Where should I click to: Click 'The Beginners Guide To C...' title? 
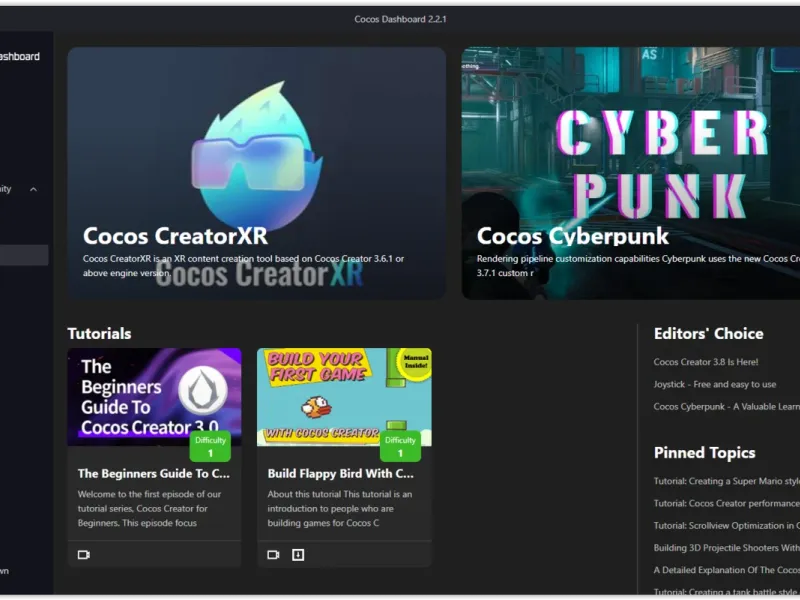(154, 473)
